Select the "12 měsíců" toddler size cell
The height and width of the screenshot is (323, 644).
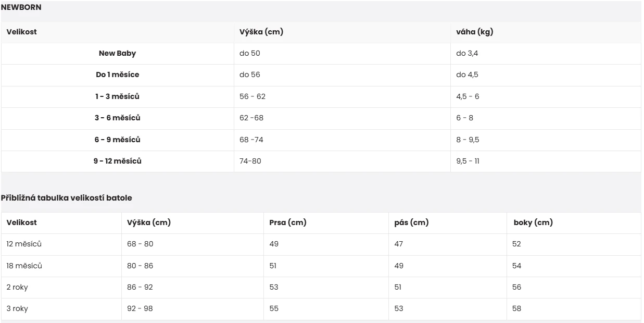(24, 244)
